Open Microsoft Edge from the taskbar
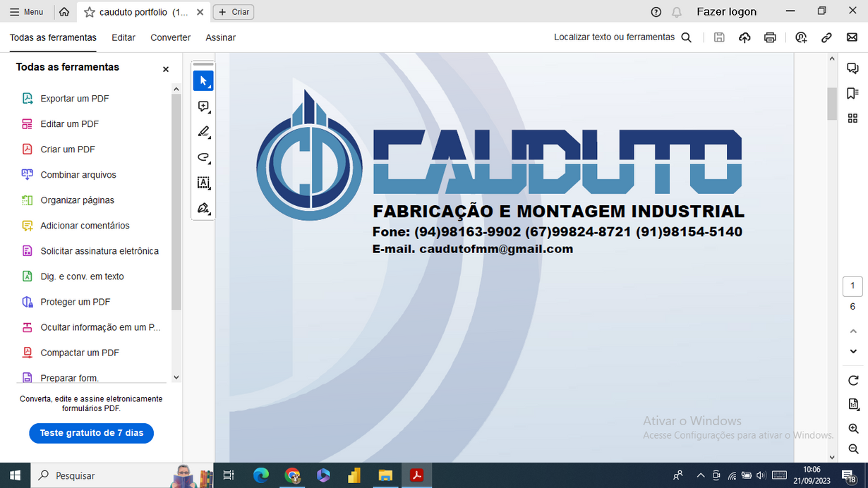This screenshot has height=488, width=868. (x=261, y=475)
